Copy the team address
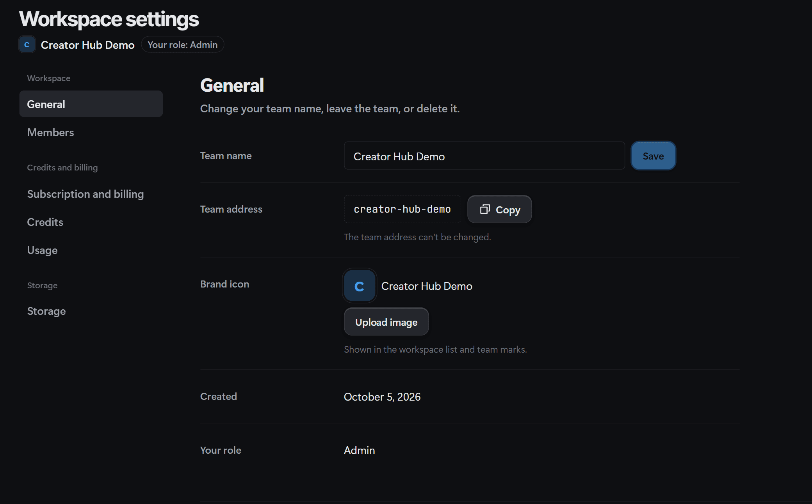Viewport: 812px width, 504px height. click(499, 209)
